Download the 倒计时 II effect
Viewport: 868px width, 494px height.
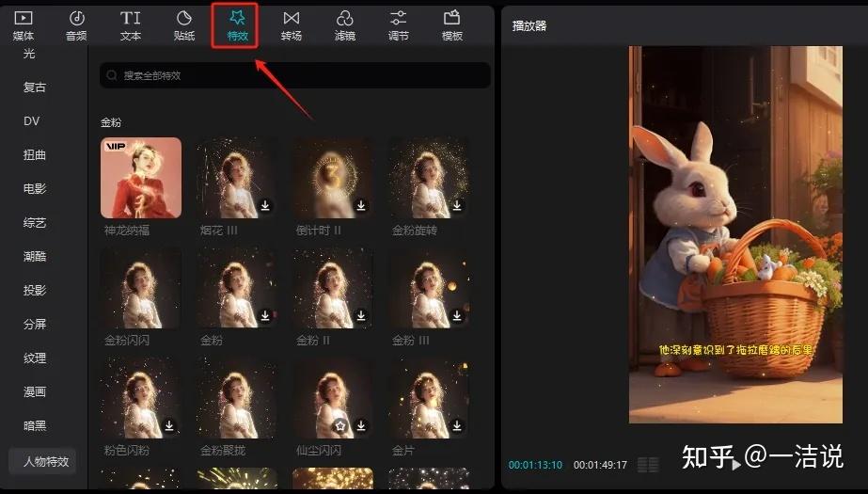click(361, 205)
